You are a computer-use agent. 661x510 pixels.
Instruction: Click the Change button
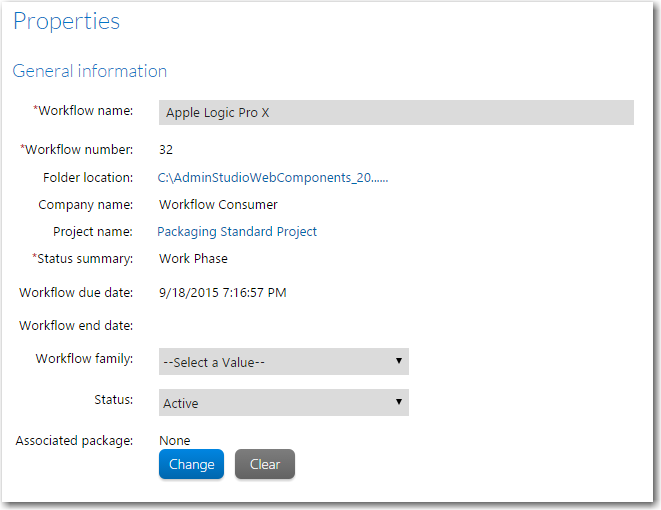pyautogui.click(x=191, y=464)
